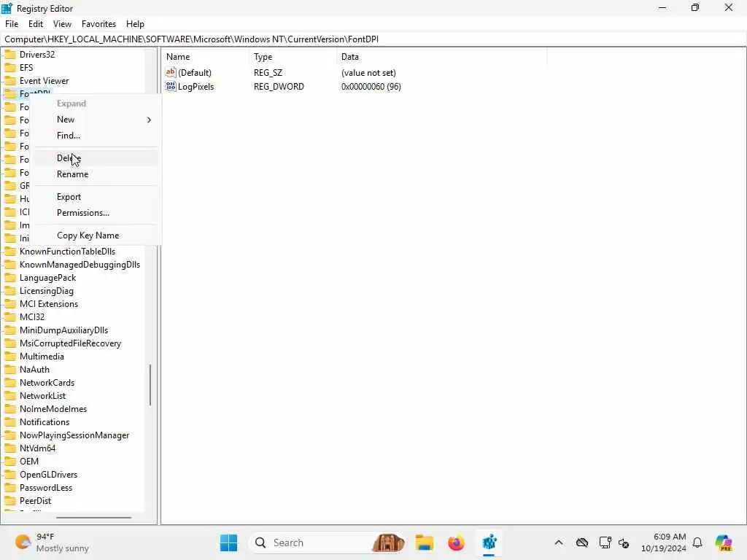
Task: Click the PeerDist folder icon
Action: pyautogui.click(x=10, y=501)
